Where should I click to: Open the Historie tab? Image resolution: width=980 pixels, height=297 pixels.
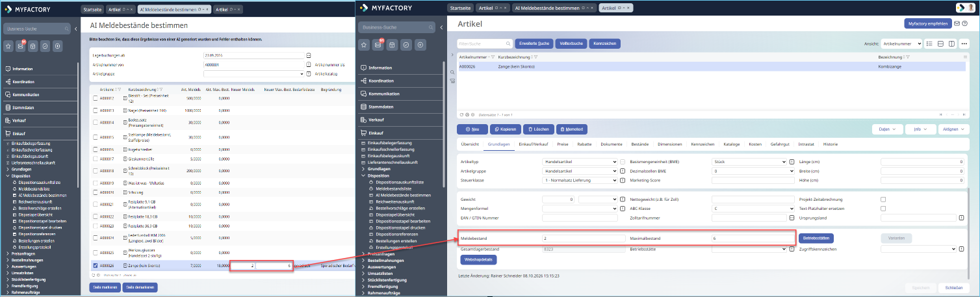pos(831,144)
